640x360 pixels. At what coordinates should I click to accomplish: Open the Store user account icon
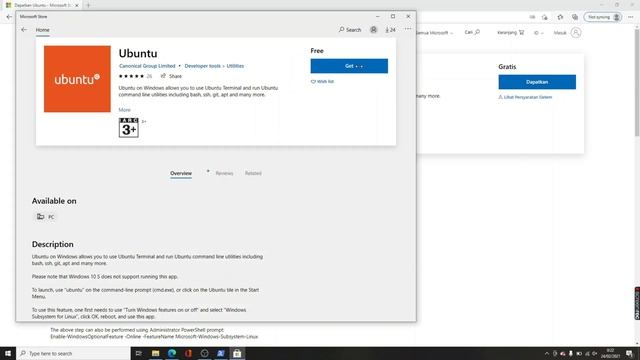click(x=373, y=30)
